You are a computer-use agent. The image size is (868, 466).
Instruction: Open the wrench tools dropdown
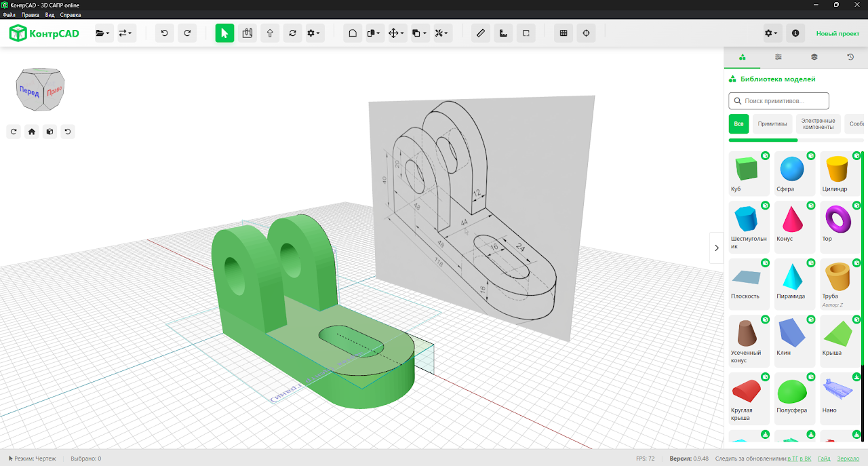(442, 33)
